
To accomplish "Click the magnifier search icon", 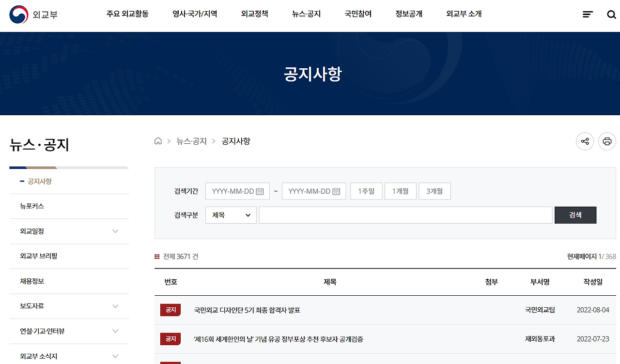I will click(611, 14).
